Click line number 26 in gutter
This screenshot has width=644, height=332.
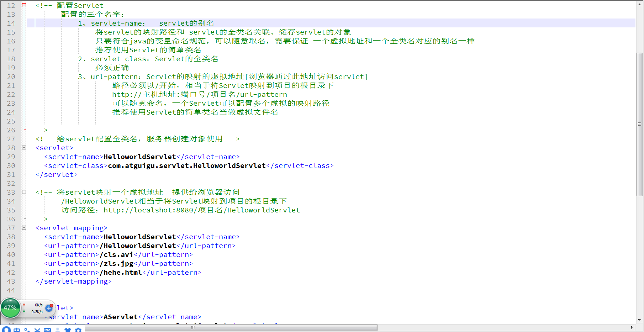pos(11,130)
